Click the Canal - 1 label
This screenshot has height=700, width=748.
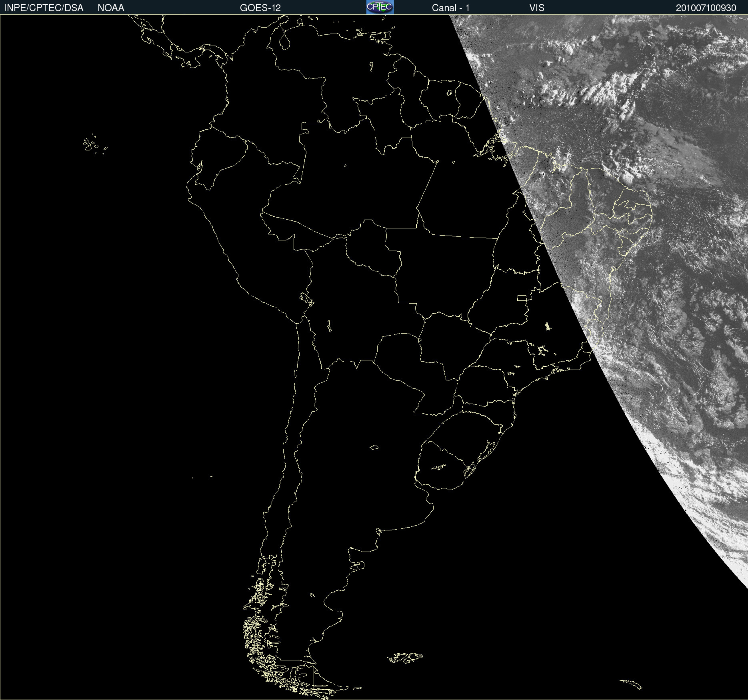tap(451, 8)
